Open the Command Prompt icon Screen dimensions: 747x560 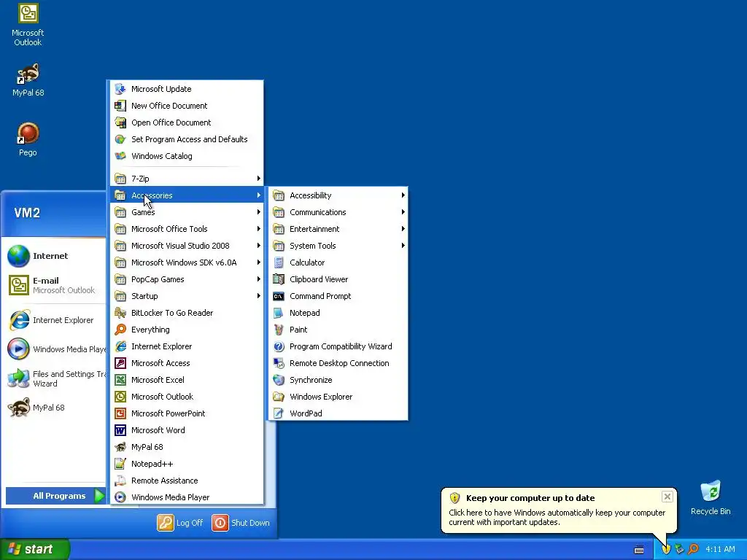(x=279, y=296)
